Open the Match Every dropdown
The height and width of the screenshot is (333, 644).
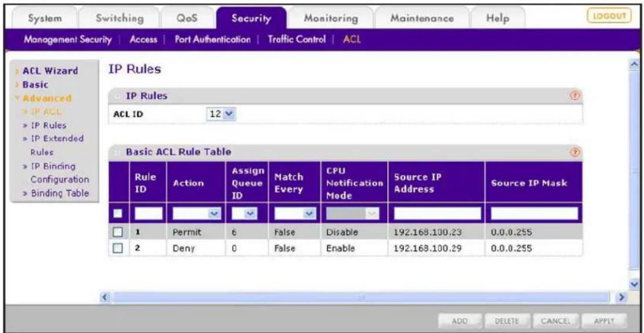294,213
